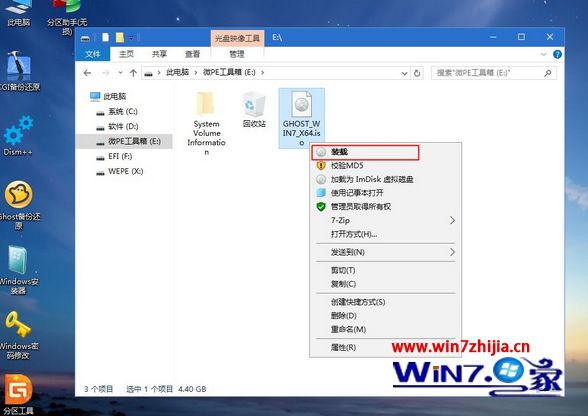Select the System Volume Information folder

click(x=206, y=123)
